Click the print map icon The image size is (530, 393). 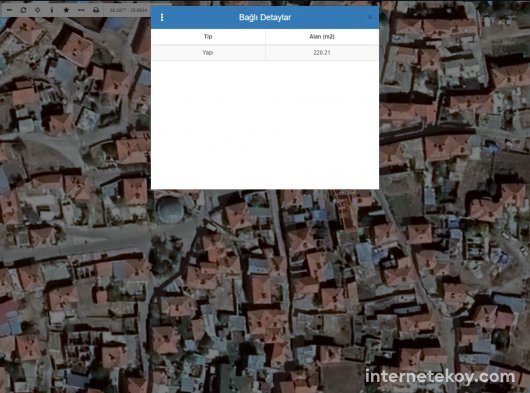[x=96, y=10]
